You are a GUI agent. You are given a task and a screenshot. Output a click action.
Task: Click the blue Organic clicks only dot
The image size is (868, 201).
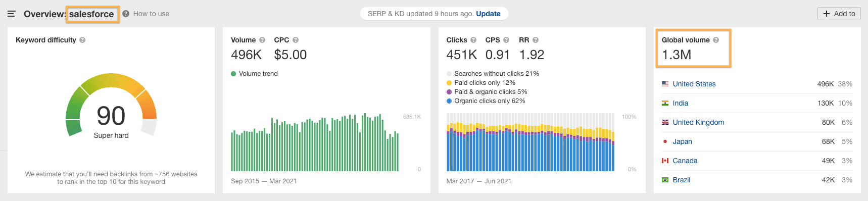point(449,101)
